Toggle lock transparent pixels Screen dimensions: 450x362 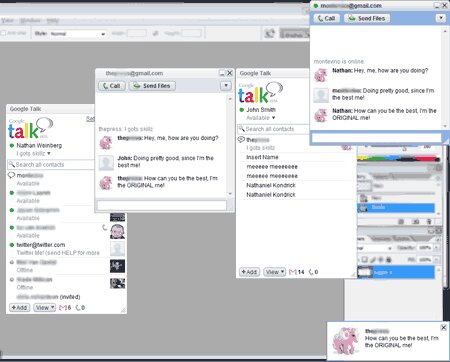pyautogui.click(x=365, y=260)
